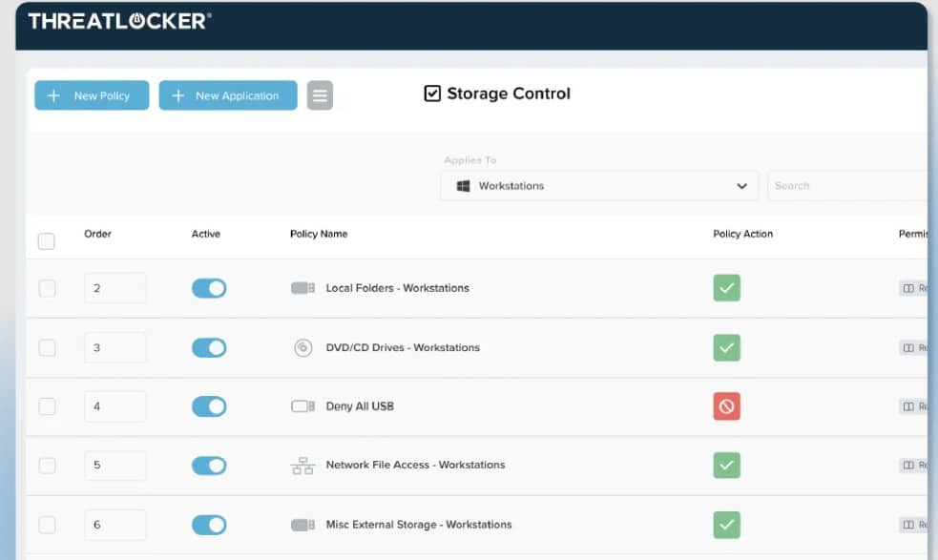Click the Policy Action column header

pyautogui.click(x=743, y=234)
